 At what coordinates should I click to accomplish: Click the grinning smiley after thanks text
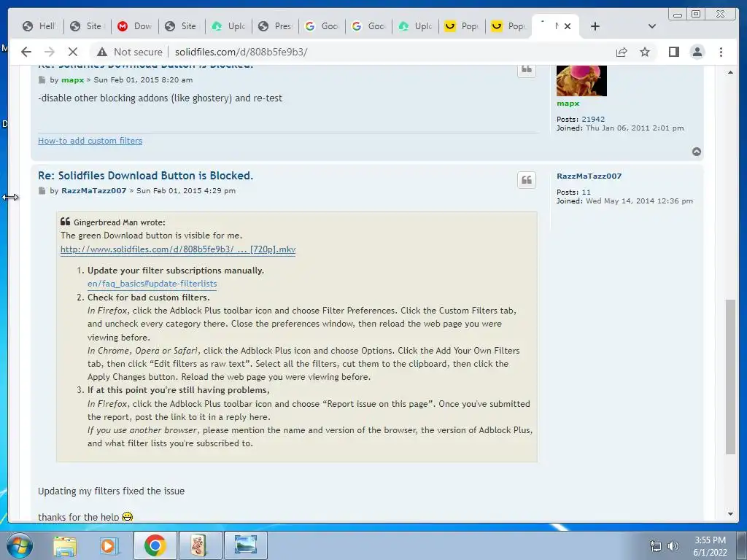[127, 517]
